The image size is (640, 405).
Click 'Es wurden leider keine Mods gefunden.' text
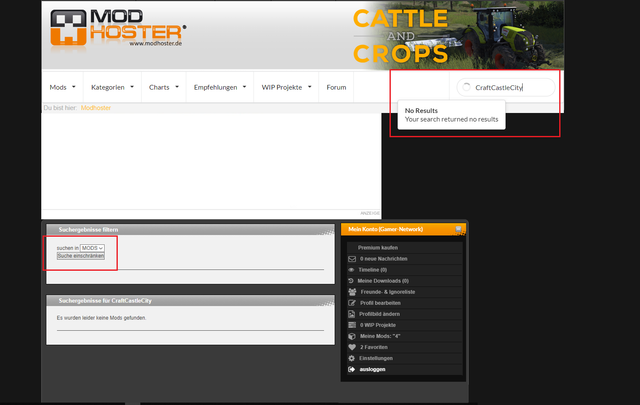pyautogui.click(x=101, y=318)
